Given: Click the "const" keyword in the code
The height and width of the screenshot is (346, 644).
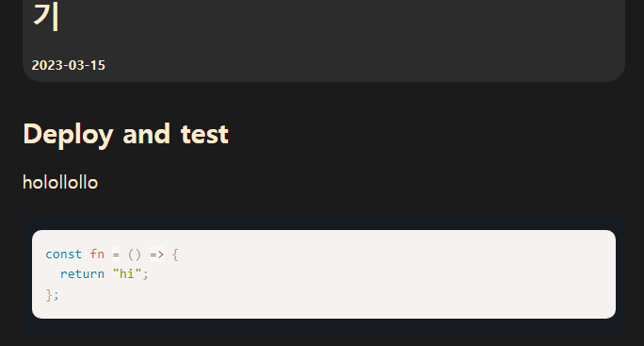Looking at the screenshot, I should (64, 255).
